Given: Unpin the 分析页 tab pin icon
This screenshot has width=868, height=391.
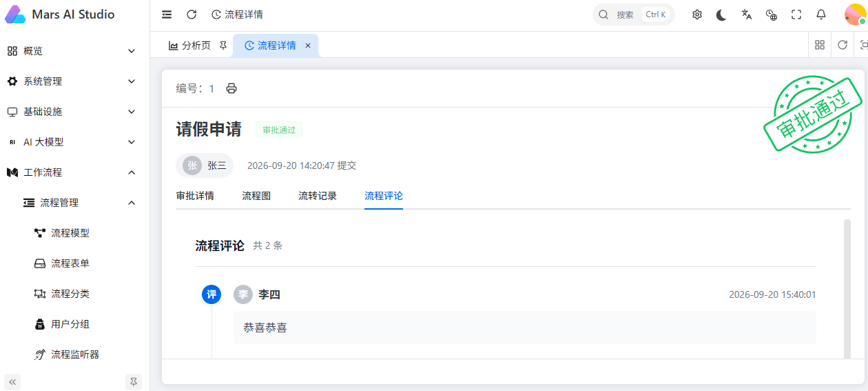Looking at the screenshot, I should tap(223, 46).
